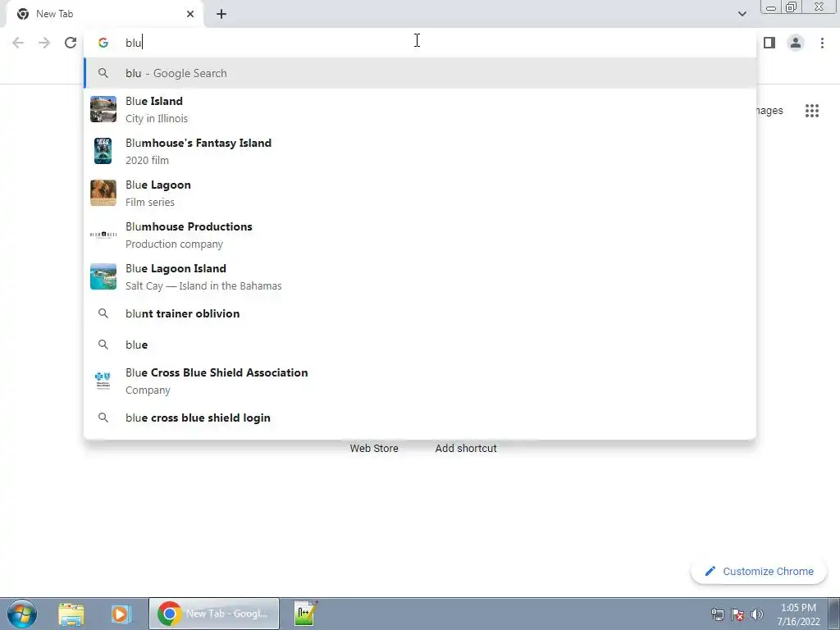Screen dimensions: 840x630
Task: Click the Blue Lagoon thumbnail image
Action: click(103, 193)
